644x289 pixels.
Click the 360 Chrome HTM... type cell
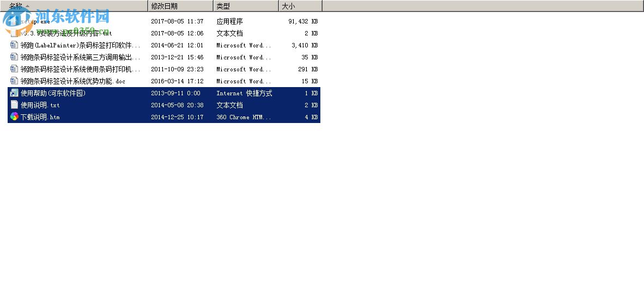click(x=244, y=117)
